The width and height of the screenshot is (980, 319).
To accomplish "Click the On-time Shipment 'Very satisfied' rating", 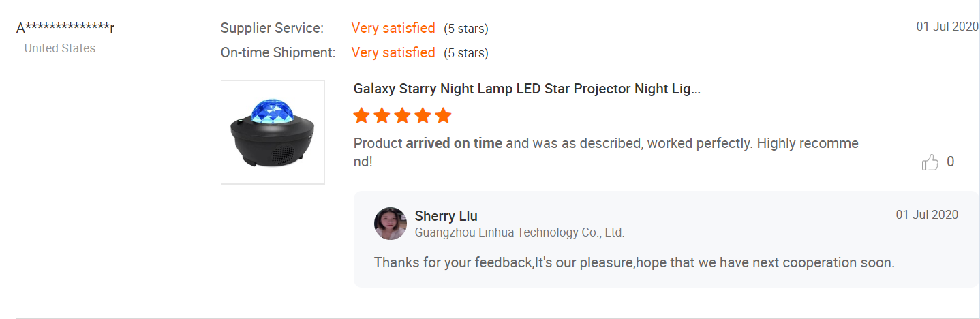I will tap(393, 52).
